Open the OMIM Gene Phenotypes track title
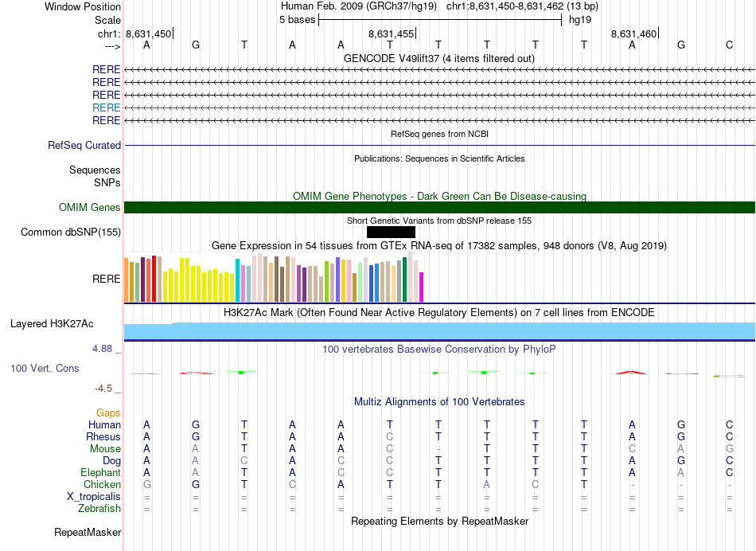Screen dimensions: 756x551 click(x=439, y=196)
